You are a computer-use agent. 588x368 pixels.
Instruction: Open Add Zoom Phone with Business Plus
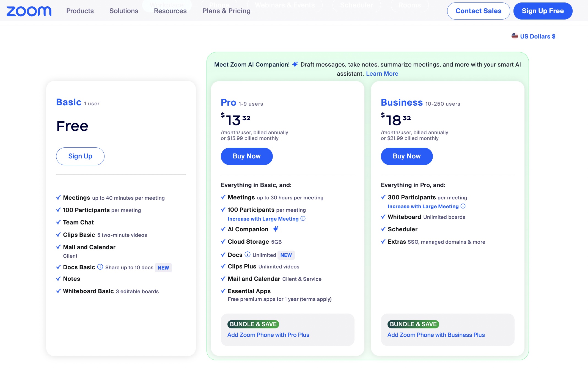pos(436,335)
